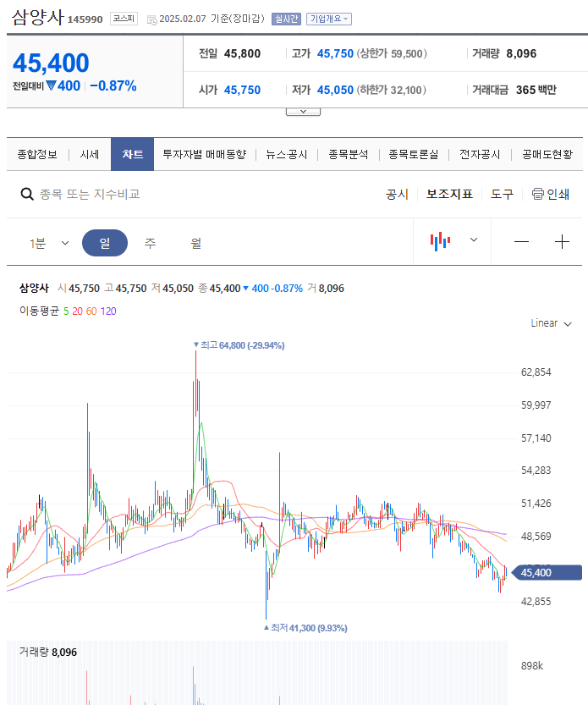Click the 저가 45,050 value

(x=335, y=90)
